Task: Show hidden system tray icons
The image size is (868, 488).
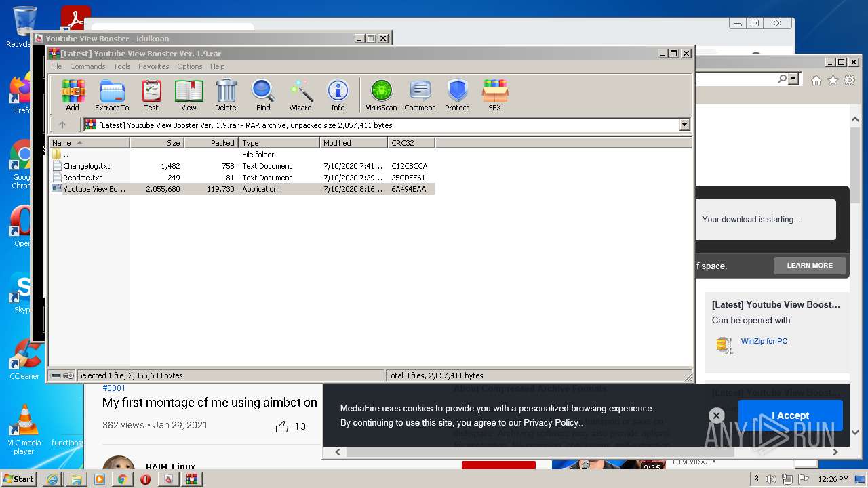Action: click(x=756, y=479)
